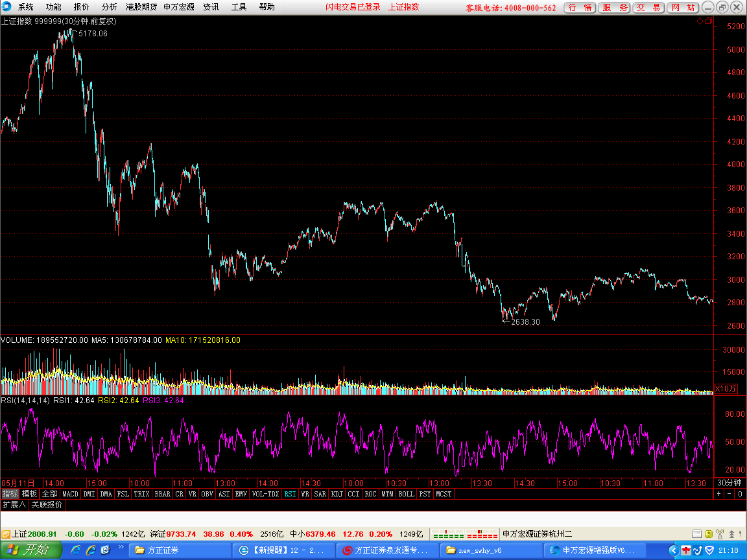Click the second browser quick launch icon

(x=91, y=550)
